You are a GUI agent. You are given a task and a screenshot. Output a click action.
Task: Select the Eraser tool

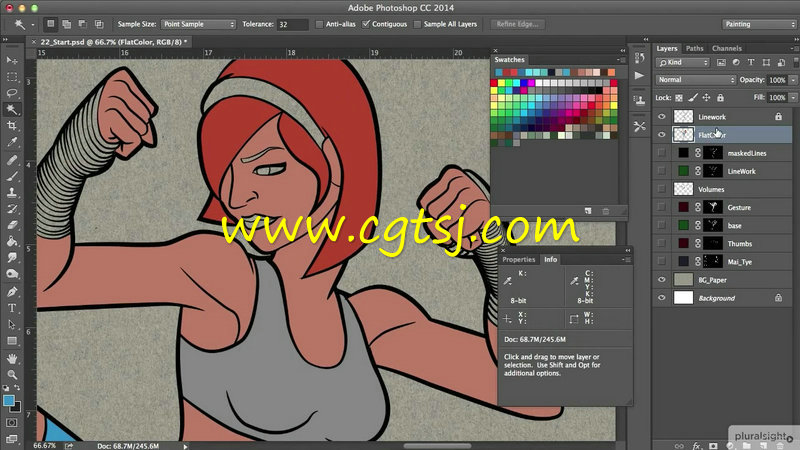pyautogui.click(x=12, y=226)
